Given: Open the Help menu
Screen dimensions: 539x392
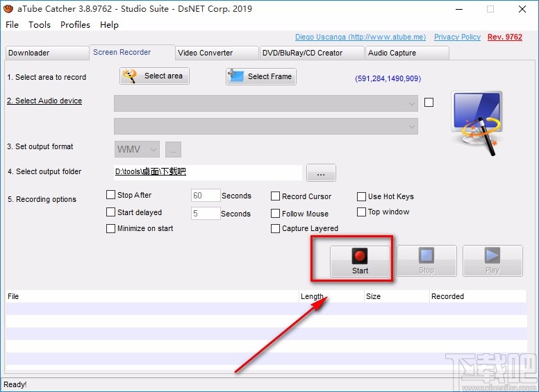Looking at the screenshot, I should pos(109,25).
